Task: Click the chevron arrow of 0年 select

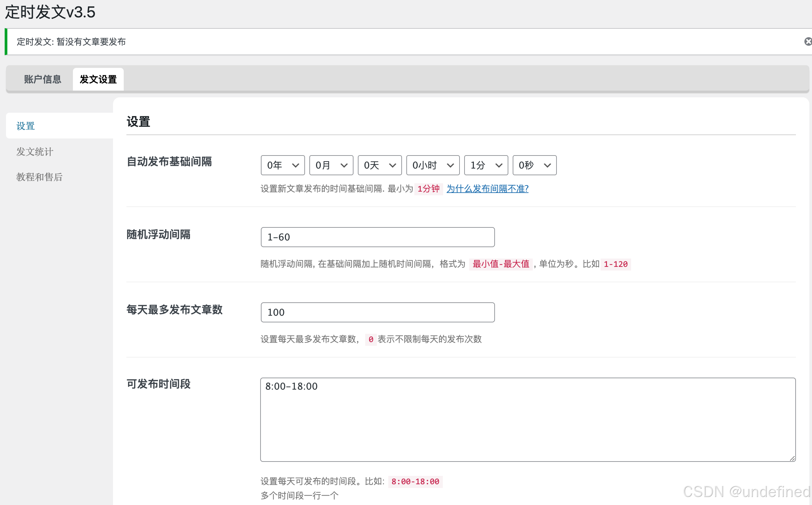Action: 295,165
